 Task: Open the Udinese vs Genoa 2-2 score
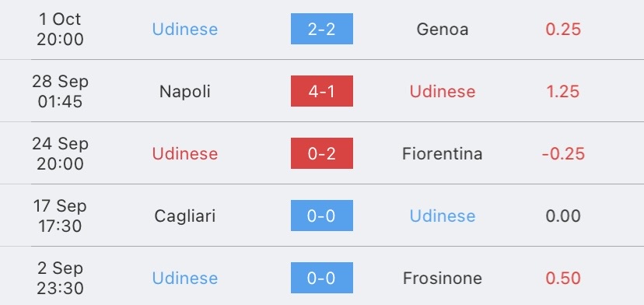pyautogui.click(x=321, y=29)
